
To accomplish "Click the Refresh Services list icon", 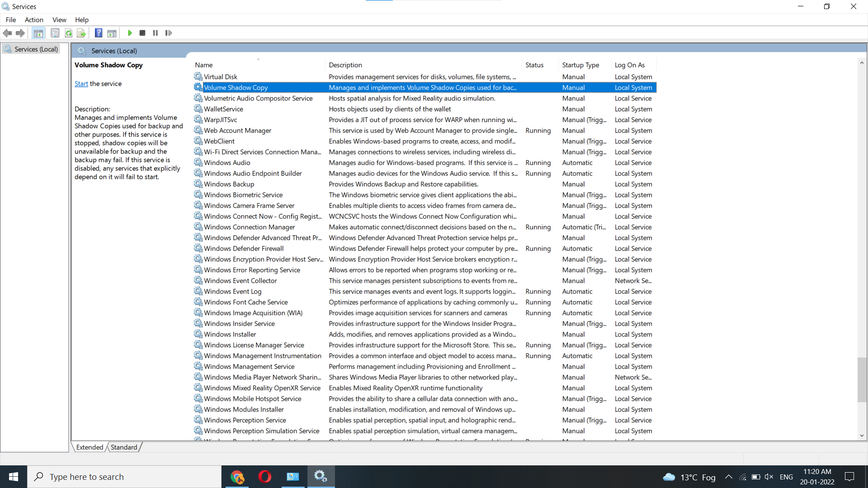I will (67, 33).
